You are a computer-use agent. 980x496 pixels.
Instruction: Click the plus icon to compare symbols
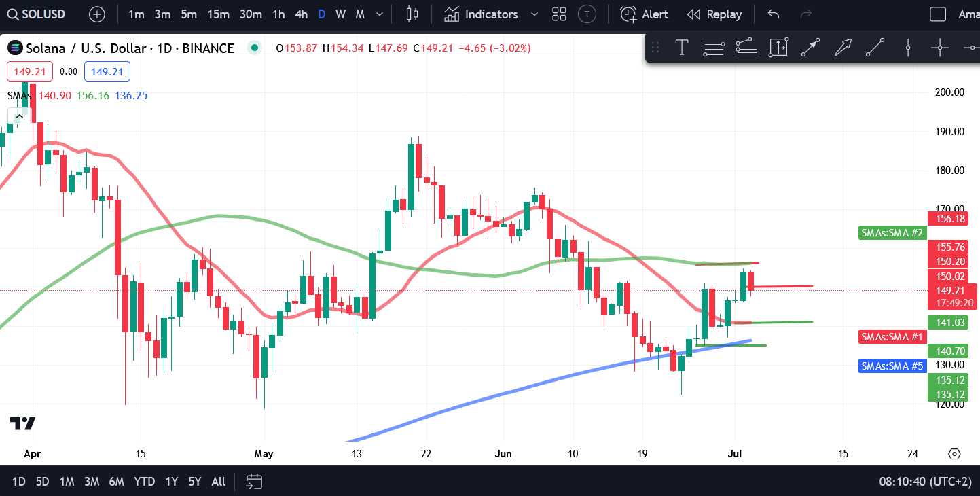[x=97, y=14]
